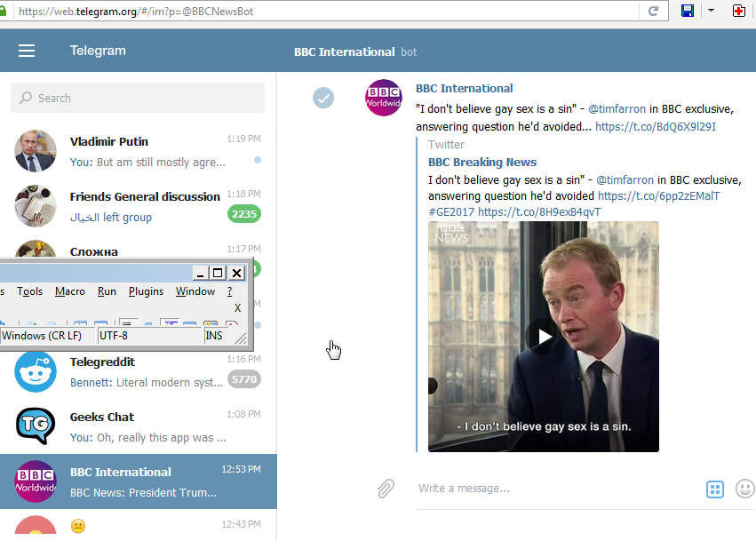Click Telegreddit's Reddit alien avatar
Screen dimensions: 756x541
(x=36, y=371)
